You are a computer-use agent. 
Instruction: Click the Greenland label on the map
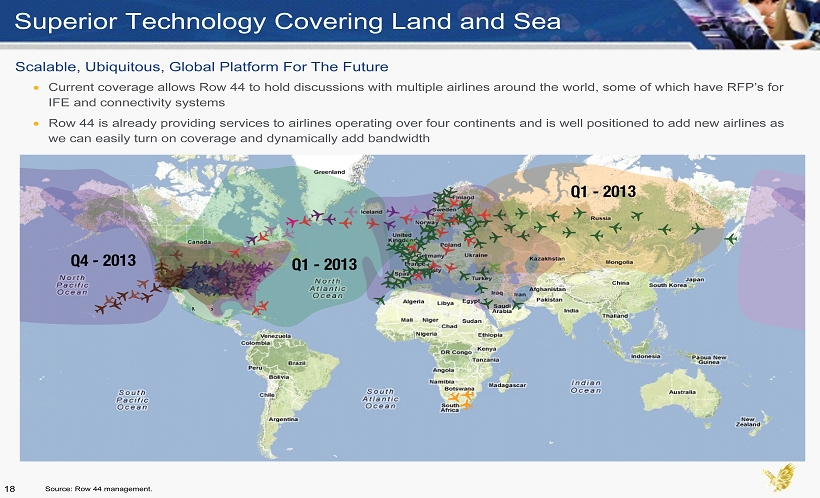coord(329,172)
